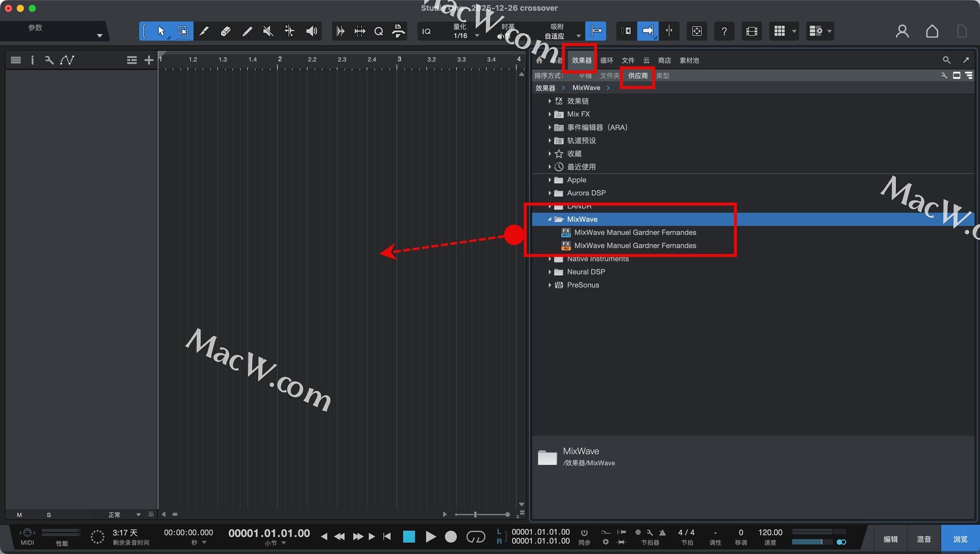Select the second MixWave Manuel Gardner Fernandes plugin
Image resolution: width=980 pixels, height=554 pixels.
pos(634,246)
